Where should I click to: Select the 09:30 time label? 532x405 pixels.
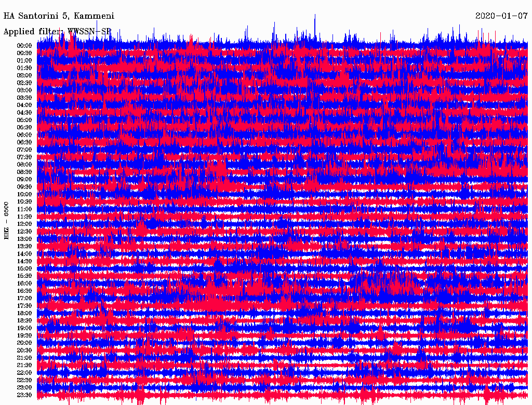pyautogui.click(x=24, y=187)
